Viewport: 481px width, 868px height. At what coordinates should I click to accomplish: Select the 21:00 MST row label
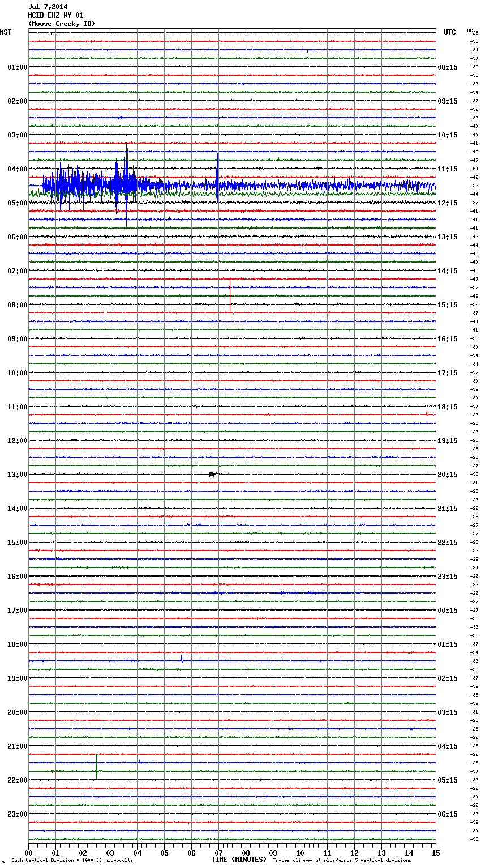point(18,746)
